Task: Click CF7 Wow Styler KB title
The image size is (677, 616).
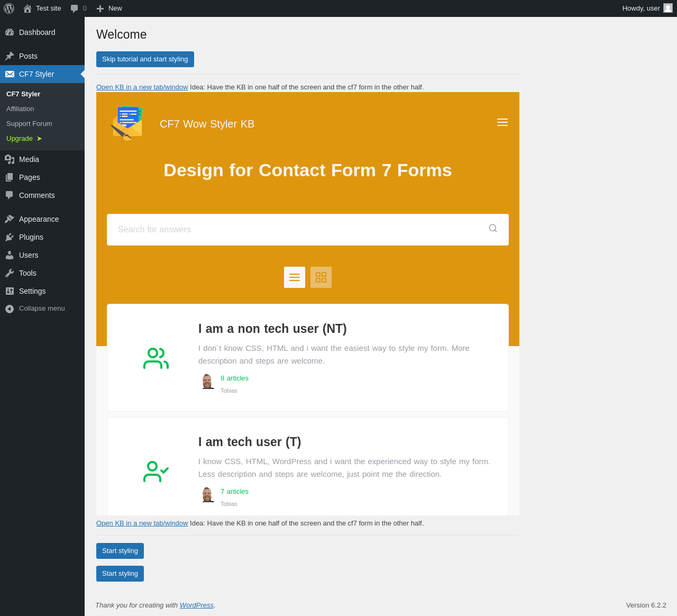Action: (x=207, y=124)
